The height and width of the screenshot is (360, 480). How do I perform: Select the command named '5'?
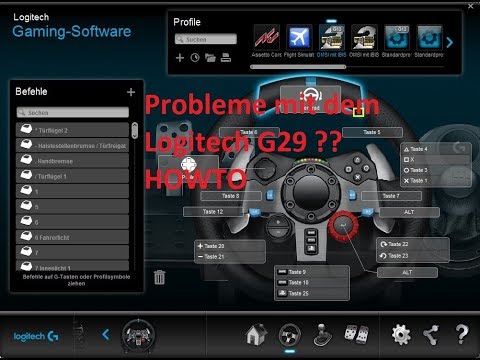pyautogui.click(x=72, y=207)
